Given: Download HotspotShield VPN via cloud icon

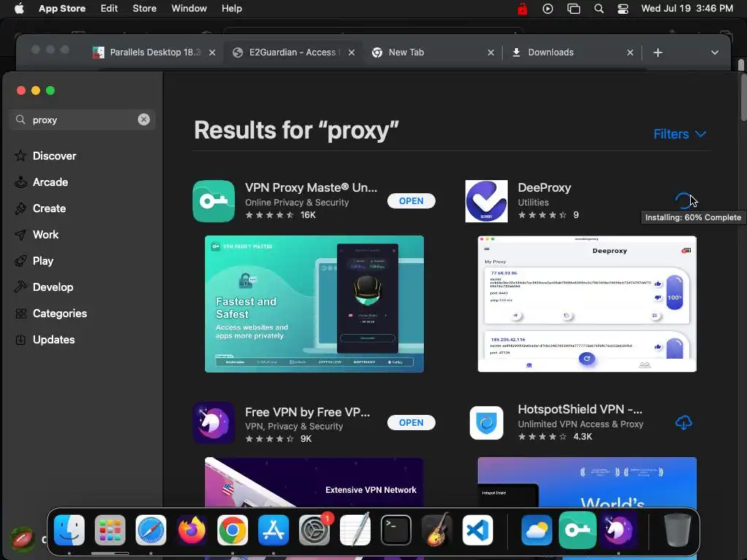Looking at the screenshot, I should [684, 422].
